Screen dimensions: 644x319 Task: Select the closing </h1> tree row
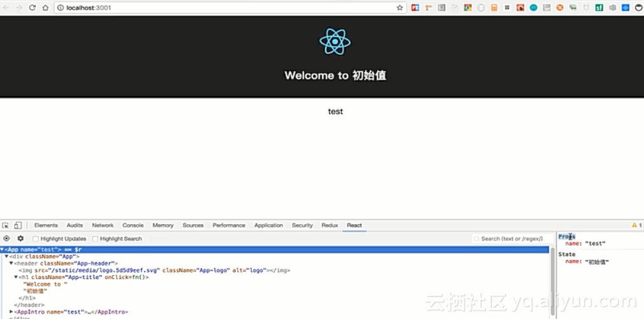coord(27,298)
